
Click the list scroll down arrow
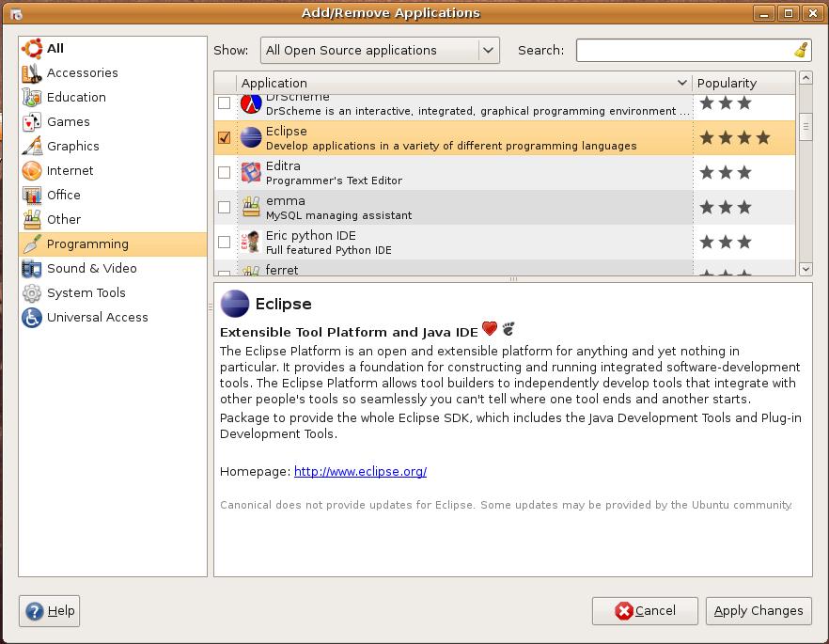point(806,269)
